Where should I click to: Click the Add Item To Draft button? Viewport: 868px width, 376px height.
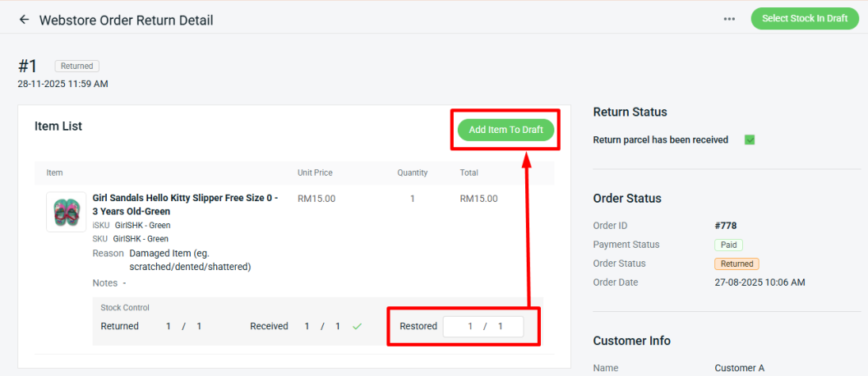(506, 130)
